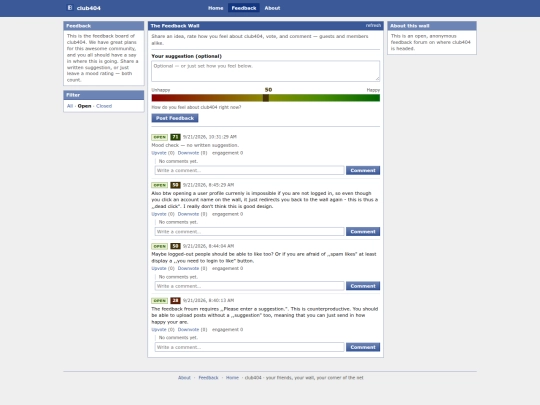The image size is (540, 405).
Task: Select the Feedback nav tab
Action: click(244, 8)
